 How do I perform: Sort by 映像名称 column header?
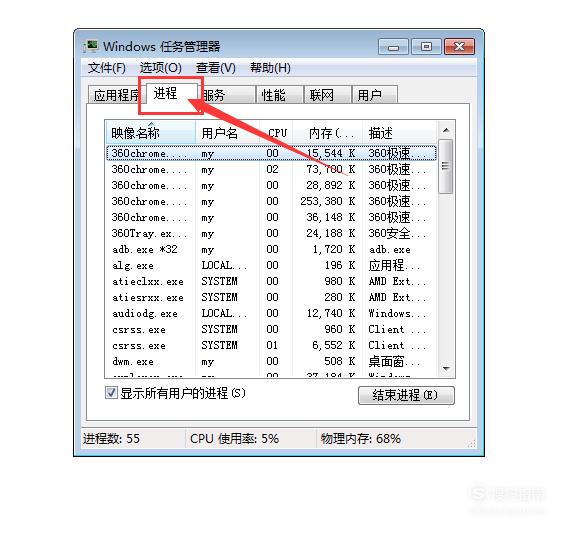[151, 133]
